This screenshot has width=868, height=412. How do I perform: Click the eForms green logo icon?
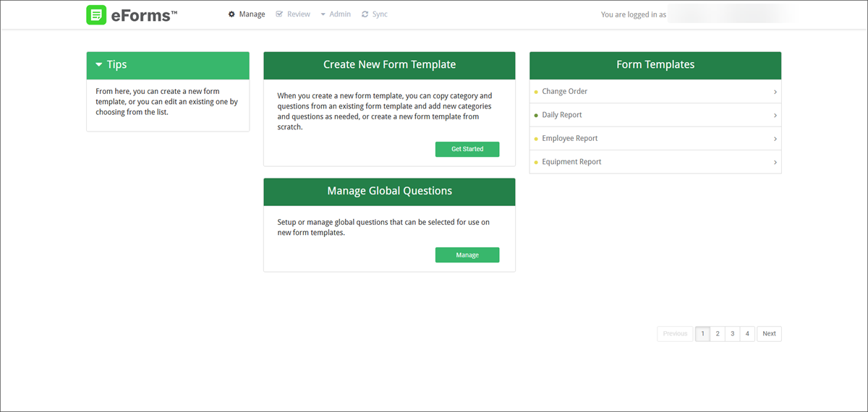96,14
